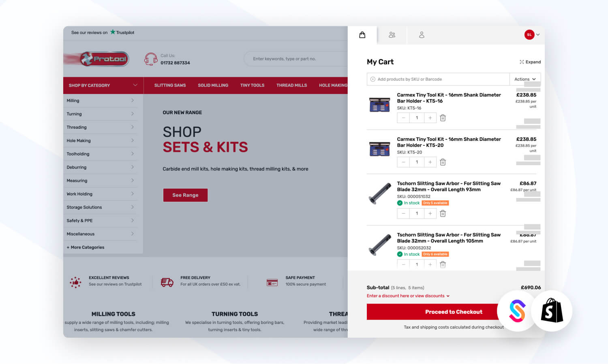Click the Shopify bag logo badge
Image resolution: width=608 pixels, height=364 pixels.
pyautogui.click(x=552, y=311)
